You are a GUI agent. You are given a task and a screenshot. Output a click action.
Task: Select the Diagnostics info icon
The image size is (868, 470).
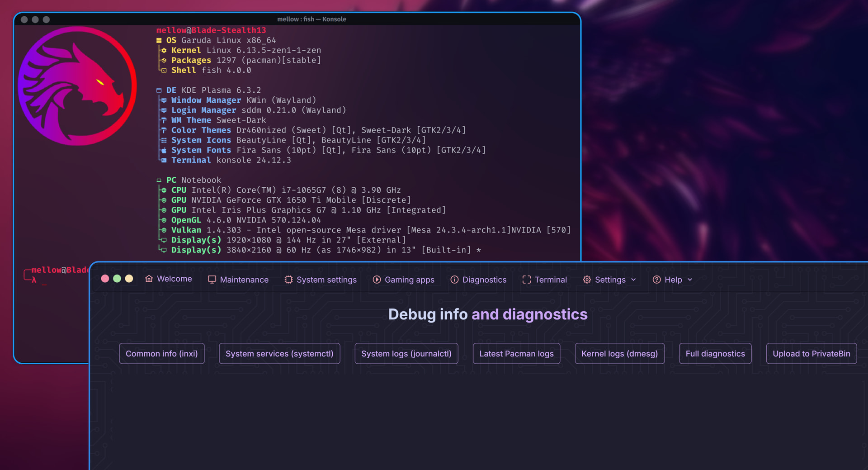click(454, 280)
